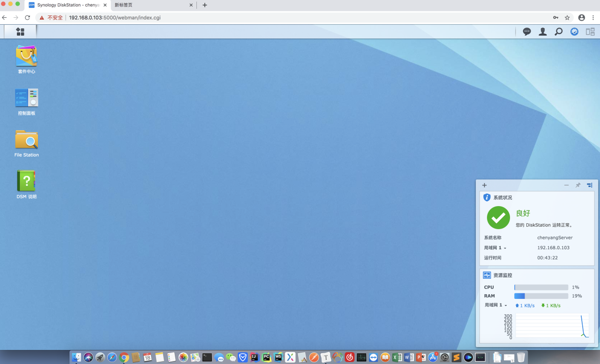Screen dimensions: 600x364
Task: Open Chrome three-dot menu
Action: [594, 18]
